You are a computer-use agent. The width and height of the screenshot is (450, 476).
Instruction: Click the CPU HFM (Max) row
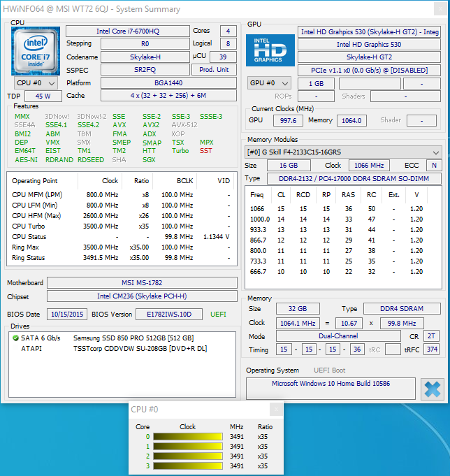point(121,215)
